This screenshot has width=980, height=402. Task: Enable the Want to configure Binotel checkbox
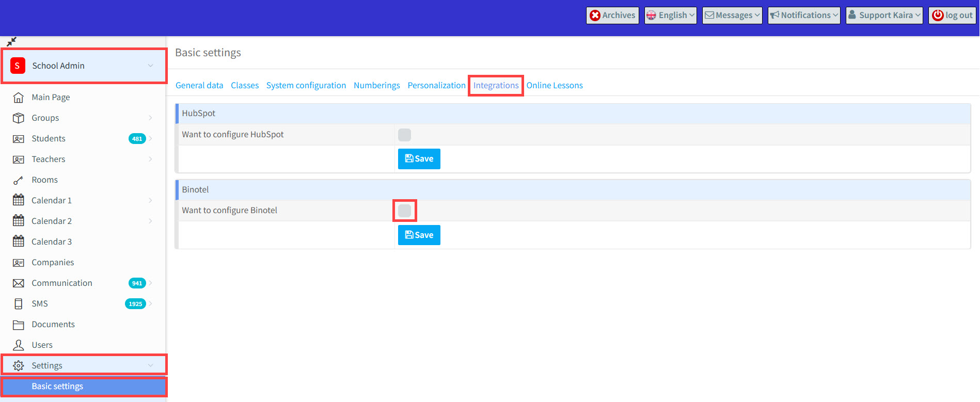[405, 211]
